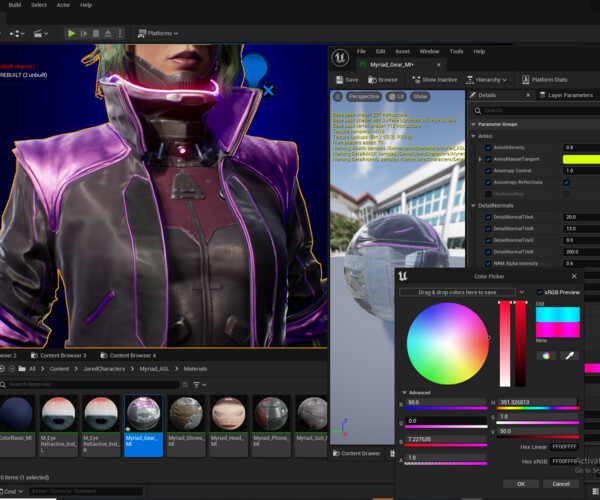
Task: Open the Lit view mode menu
Action: [x=396, y=96]
